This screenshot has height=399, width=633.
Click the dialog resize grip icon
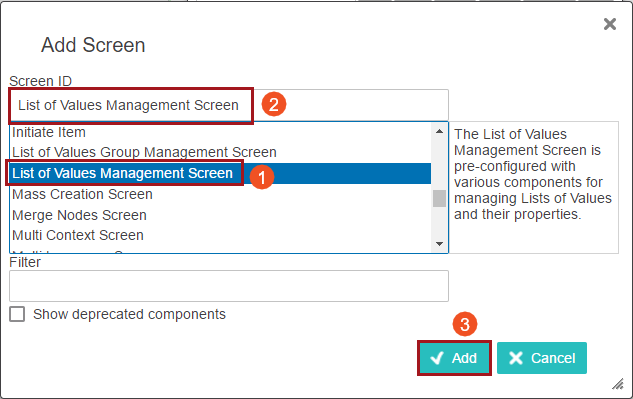click(x=618, y=384)
